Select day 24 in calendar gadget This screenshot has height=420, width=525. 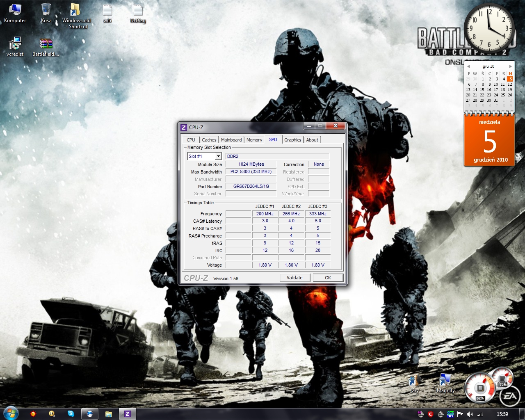(x=496, y=95)
